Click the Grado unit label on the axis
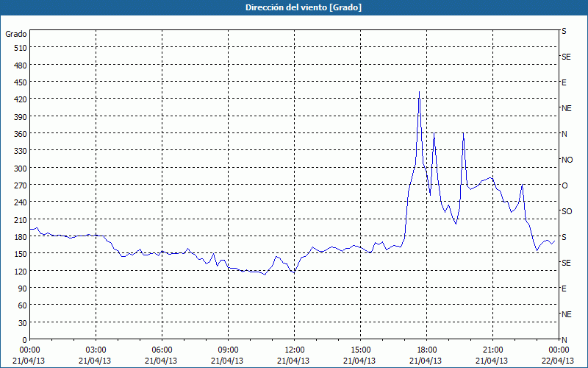Image resolution: width=588 pixels, height=368 pixels. (x=16, y=34)
